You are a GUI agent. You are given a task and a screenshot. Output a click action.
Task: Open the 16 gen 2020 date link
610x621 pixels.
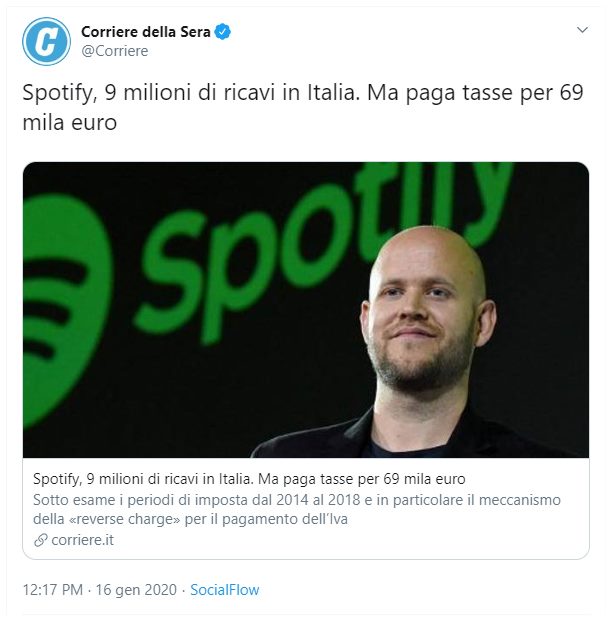click(136, 590)
